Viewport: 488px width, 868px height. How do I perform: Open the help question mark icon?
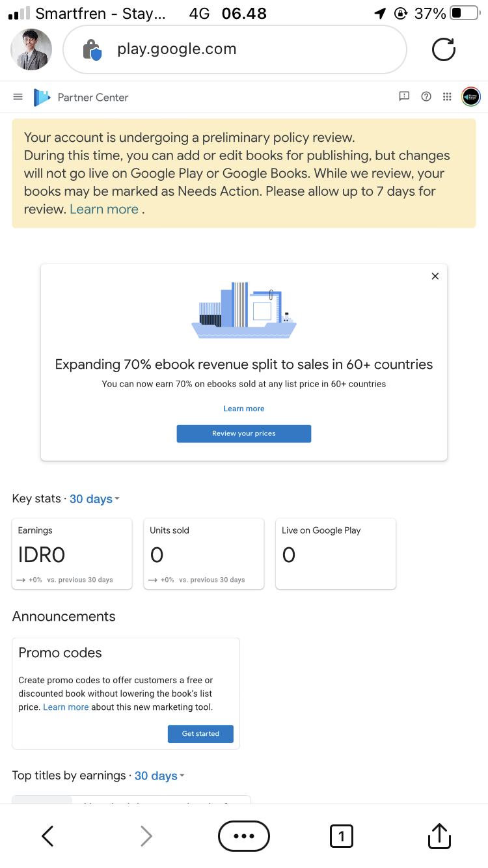click(x=426, y=96)
